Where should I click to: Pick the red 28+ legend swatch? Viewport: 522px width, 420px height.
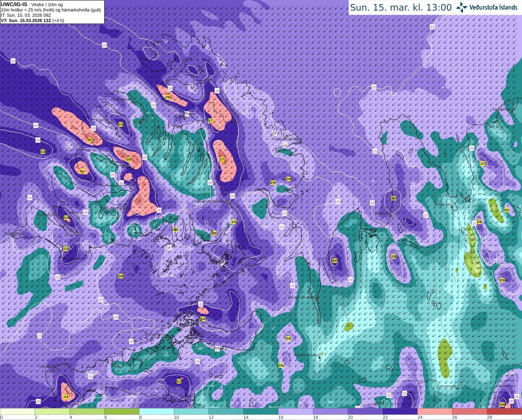click(504, 411)
